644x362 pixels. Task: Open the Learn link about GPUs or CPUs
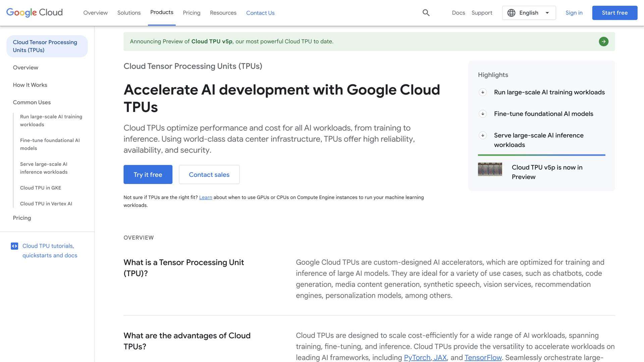205,197
